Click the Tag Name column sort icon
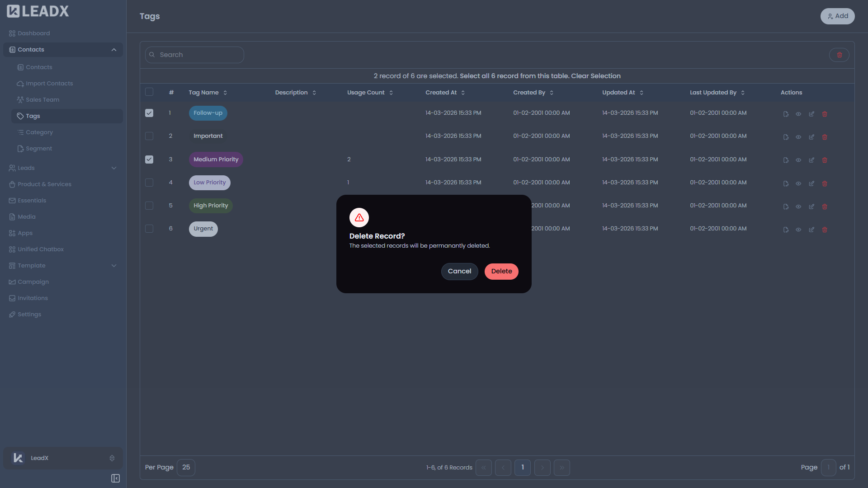 225,93
